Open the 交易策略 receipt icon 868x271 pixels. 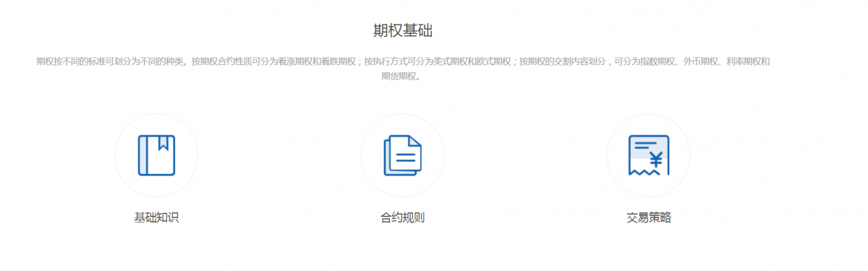point(649,155)
